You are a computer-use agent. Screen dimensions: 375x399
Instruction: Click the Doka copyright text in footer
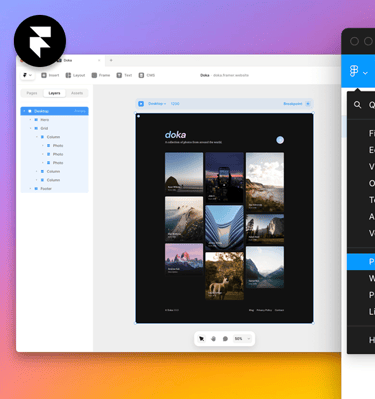(x=172, y=310)
